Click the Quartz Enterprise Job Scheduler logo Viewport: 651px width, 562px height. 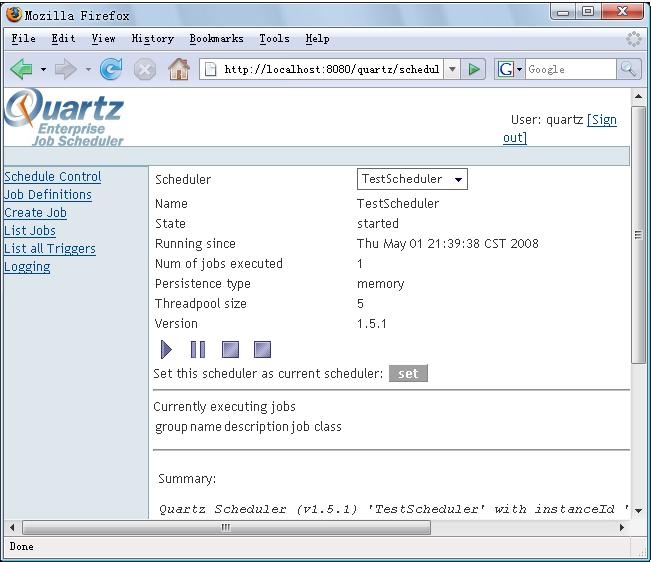[64, 117]
